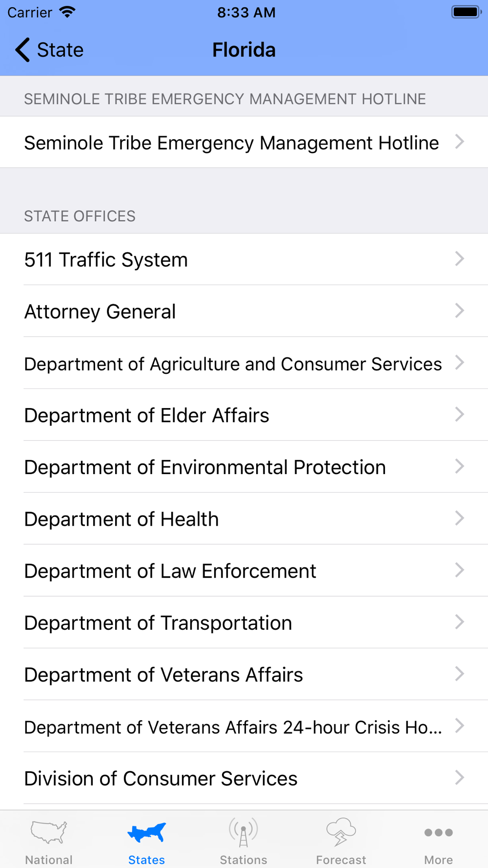This screenshot has width=488, height=868.
Task: Open Department of Transportation entry
Action: click(244, 622)
